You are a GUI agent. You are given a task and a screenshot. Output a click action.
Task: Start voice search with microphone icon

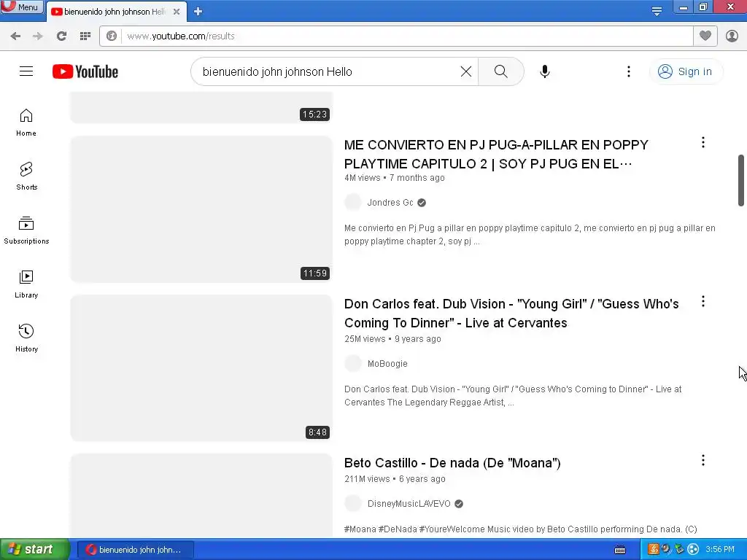click(x=544, y=71)
